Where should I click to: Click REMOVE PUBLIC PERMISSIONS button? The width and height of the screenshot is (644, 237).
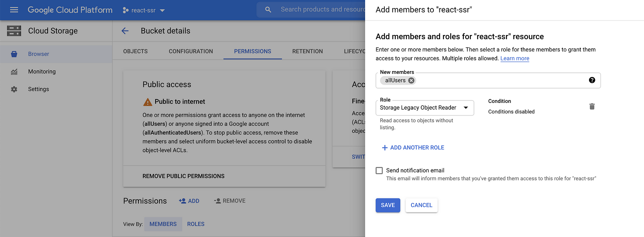183,176
